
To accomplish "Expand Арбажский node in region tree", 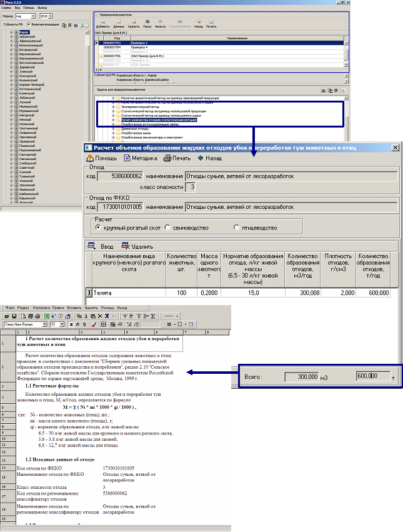I will point(11,36).
